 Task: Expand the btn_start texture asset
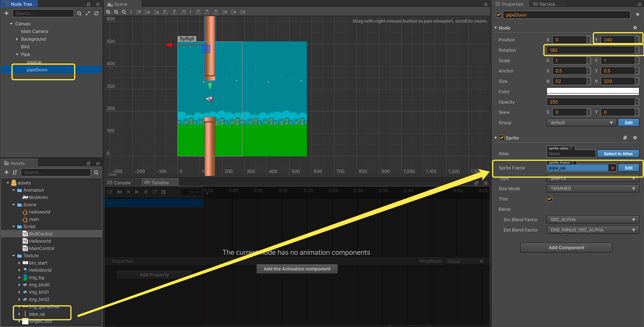click(19, 263)
